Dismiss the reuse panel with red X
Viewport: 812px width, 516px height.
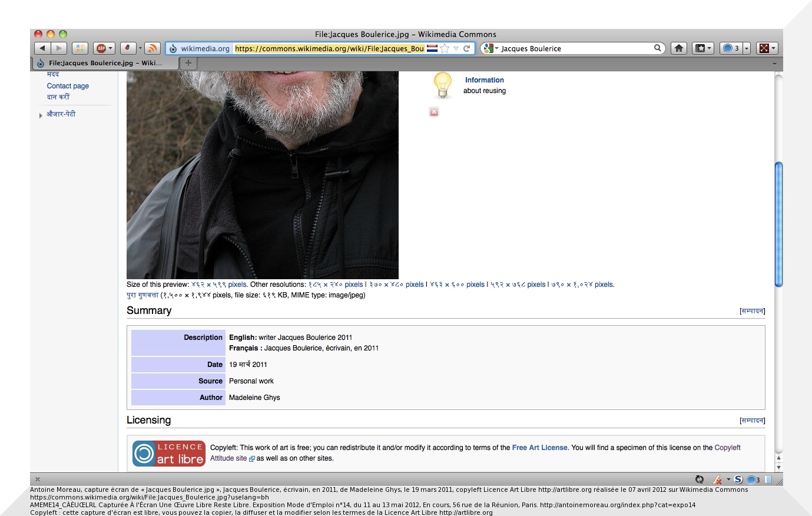pyautogui.click(x=434, y=112)
